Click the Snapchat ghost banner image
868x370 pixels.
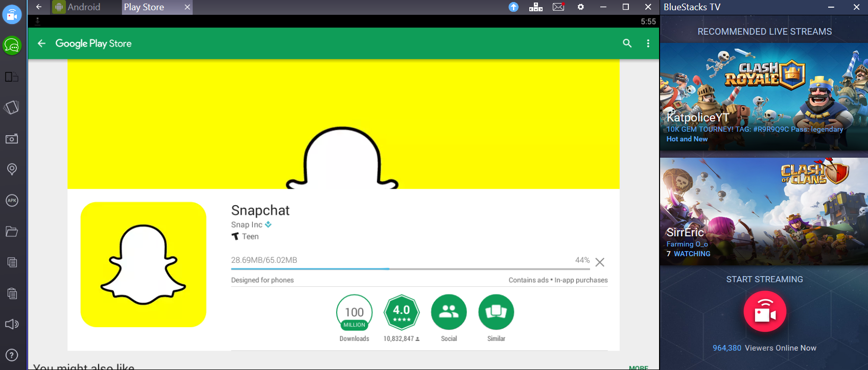click(343, 124)
